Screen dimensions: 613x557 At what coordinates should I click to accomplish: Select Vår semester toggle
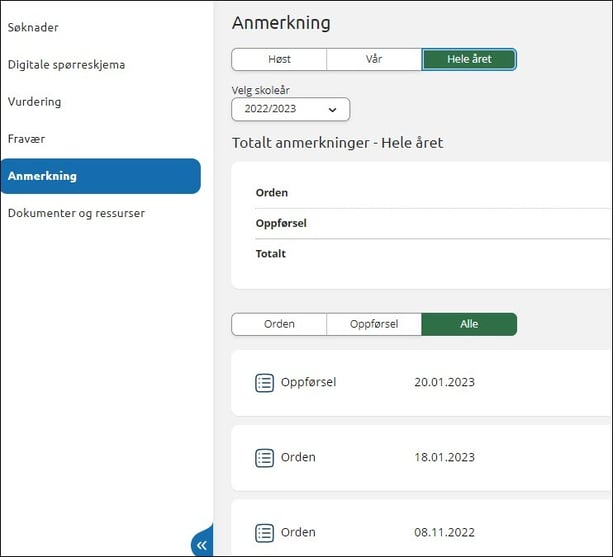tap(374, 59)
